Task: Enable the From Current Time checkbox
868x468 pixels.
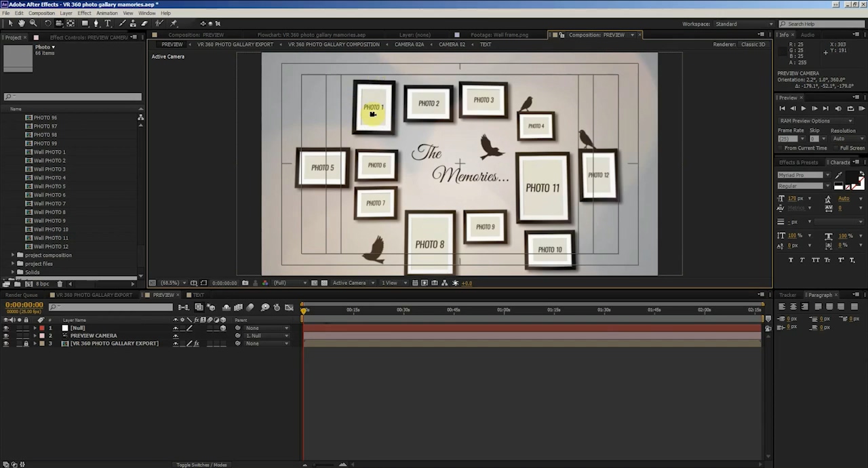Action: 781,148
